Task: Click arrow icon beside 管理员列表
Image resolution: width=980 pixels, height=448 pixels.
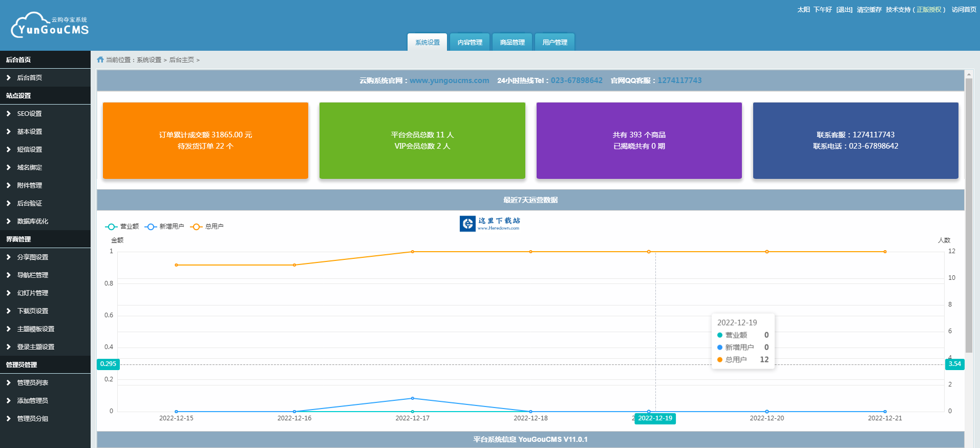Action: [x=8, y=383]
